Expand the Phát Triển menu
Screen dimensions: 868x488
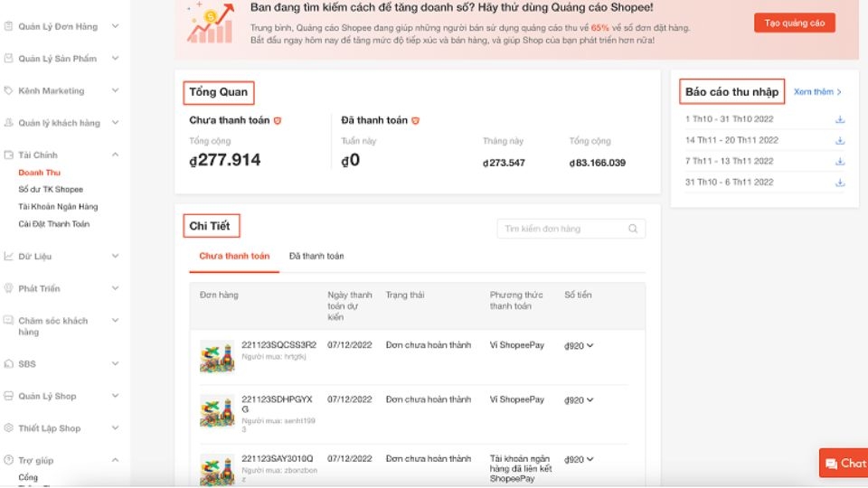pyautogui.click(x=115, y=287)
